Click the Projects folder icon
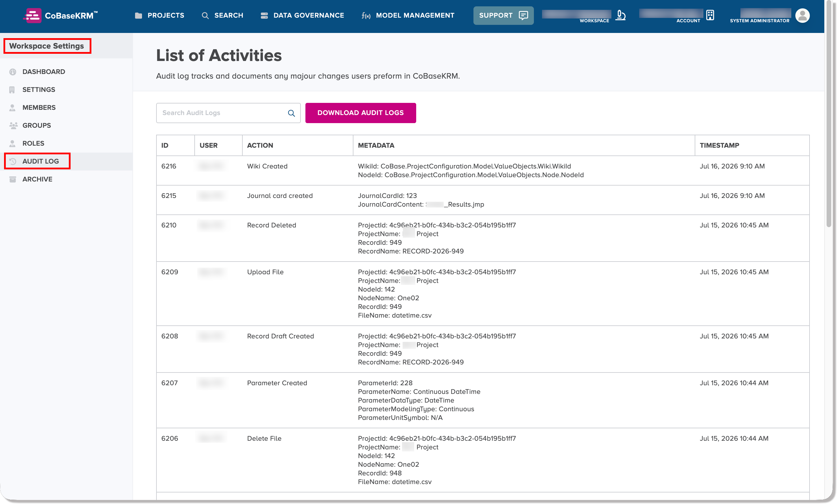The width and height of the screenshot is (837, 504). pos(138,16)
